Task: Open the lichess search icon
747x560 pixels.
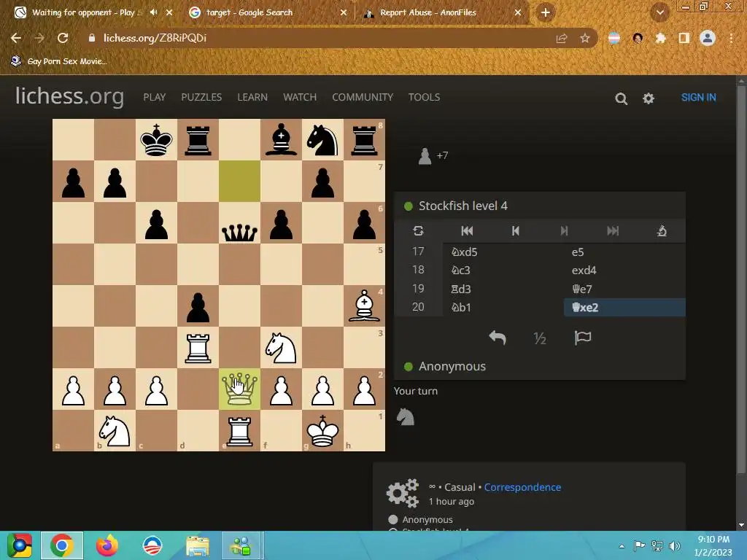Action: pyautogui.click(x=621, y=98)
